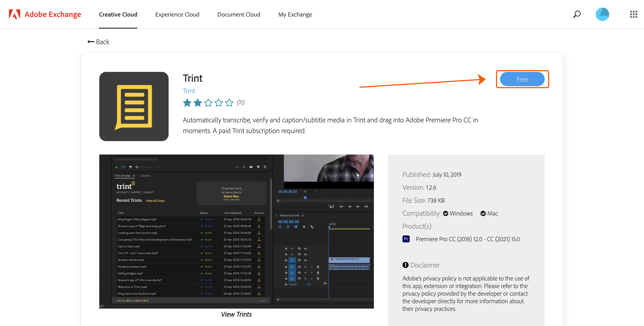The height and width of the screenshot is (326, 644).
Task: Click the Product(s): label
Action: [x=417, y=226]
